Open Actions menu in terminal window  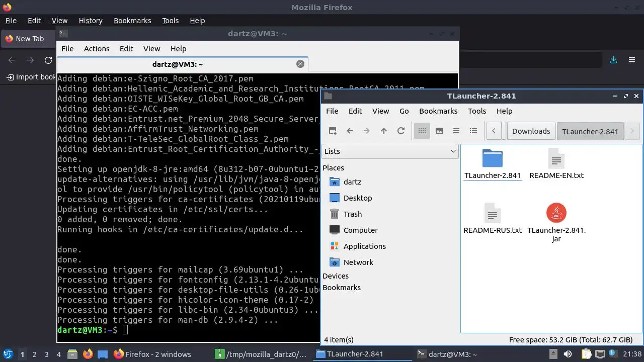(97, 49)
